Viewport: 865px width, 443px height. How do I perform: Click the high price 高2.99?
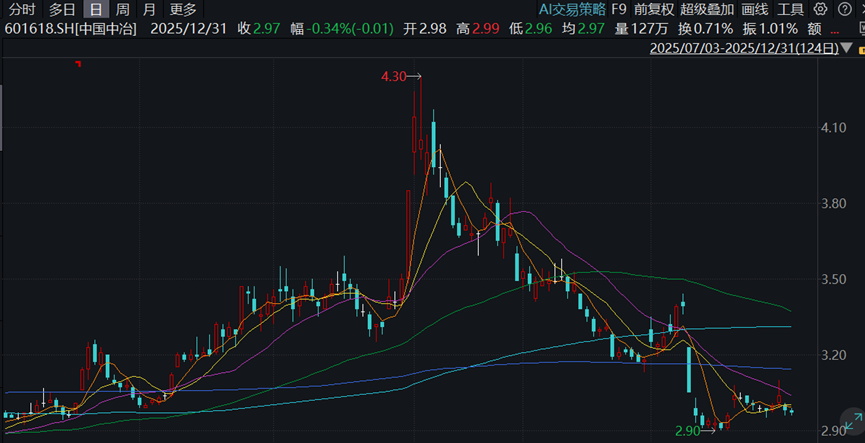478,29
